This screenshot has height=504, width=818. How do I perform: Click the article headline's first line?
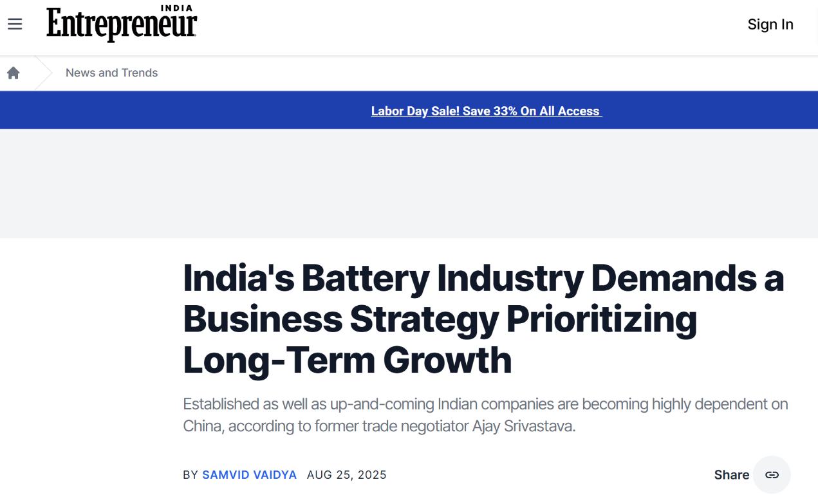(x=483, y=279)
